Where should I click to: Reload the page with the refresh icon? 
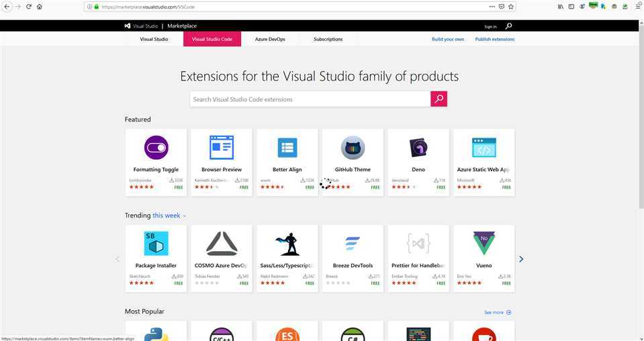[x=29, y=7]
